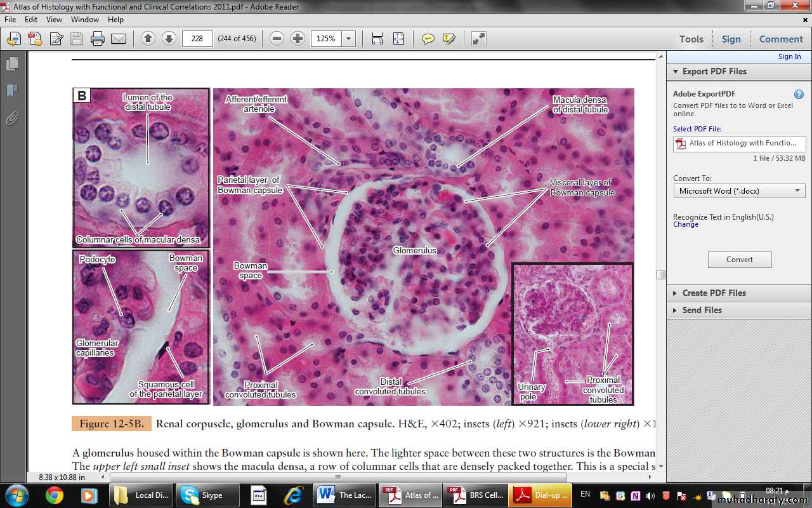Click the Print file icon

97,39
